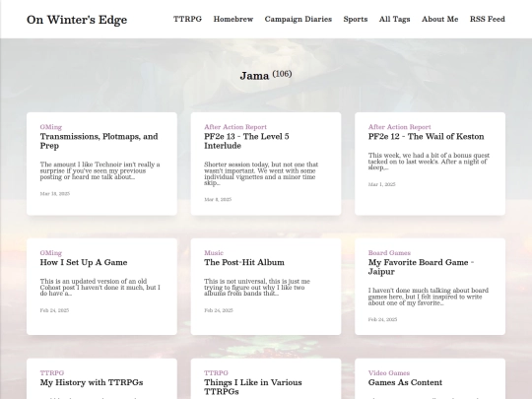
Task: Open post Transmissions, Plotmaps, and Prep
Action: point(100,141)
